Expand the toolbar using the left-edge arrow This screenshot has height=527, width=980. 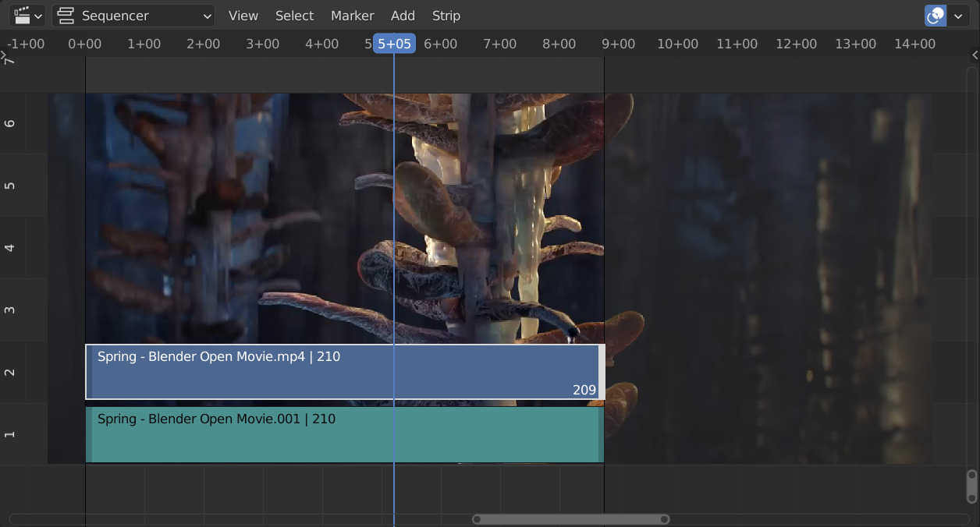click(4, 56)
